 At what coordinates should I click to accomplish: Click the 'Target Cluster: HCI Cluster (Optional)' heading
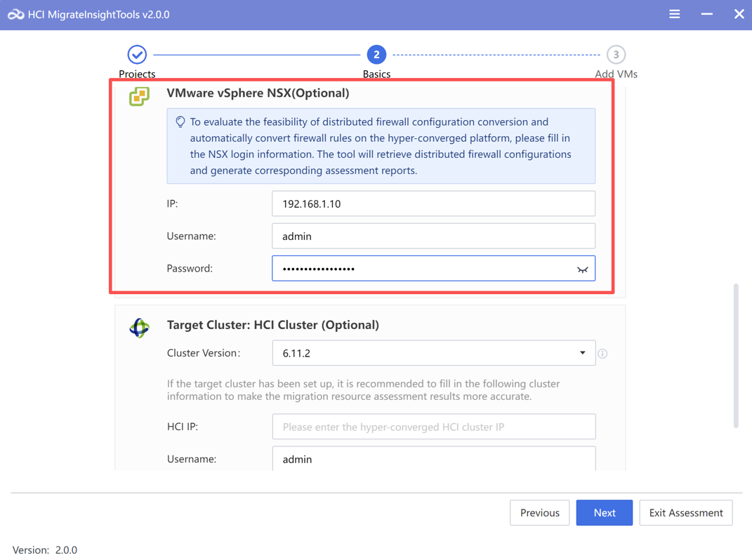point(273,325)
